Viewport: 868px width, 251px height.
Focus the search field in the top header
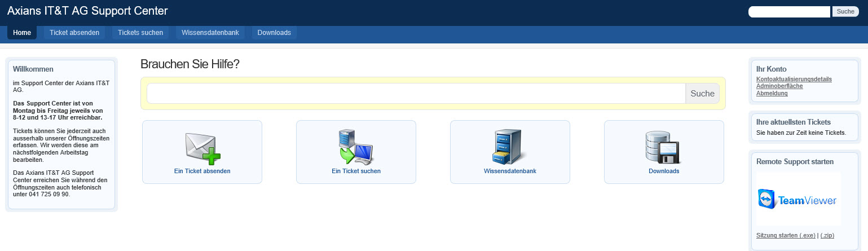789,12
